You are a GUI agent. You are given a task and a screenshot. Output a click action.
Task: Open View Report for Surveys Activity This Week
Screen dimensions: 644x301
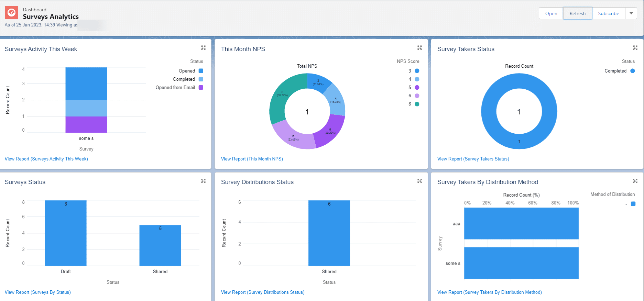pyautogui.click(x=46, y=159)
